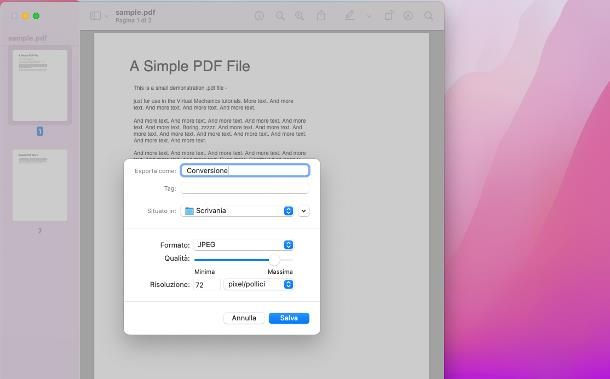Viewport: 610px width, 379px height.
Task: Click the zoom out magnifier icon
Action: click(x=280, y=16)
